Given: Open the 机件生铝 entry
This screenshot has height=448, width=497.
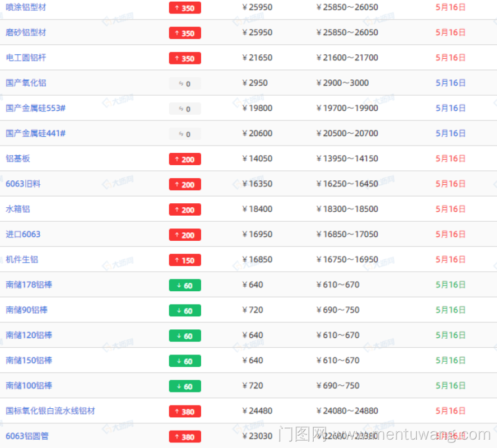Looking at the screenshot, I should coord(22,259).
